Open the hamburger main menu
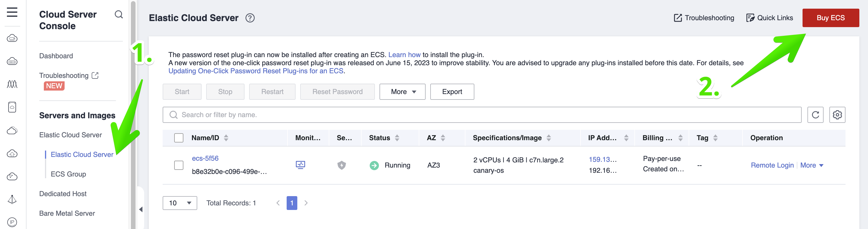This screenshot has height=229, width=868. (12, 12)
